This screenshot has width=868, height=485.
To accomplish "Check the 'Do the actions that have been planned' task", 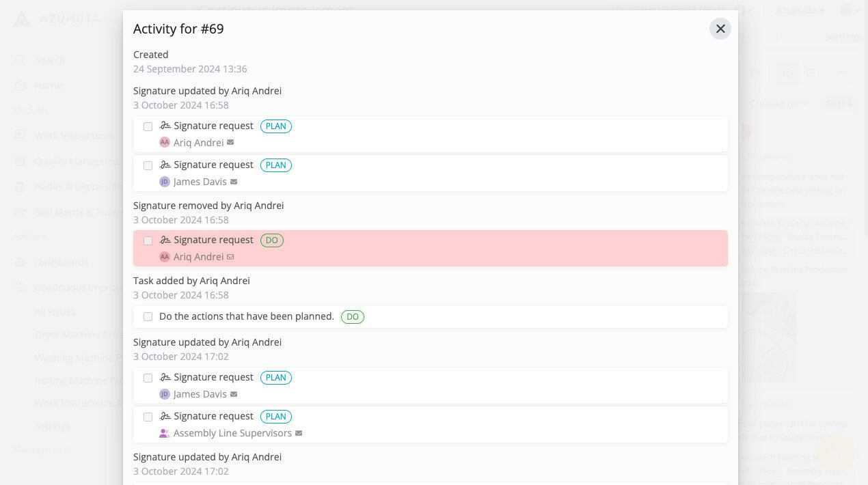I will [148, 317].
